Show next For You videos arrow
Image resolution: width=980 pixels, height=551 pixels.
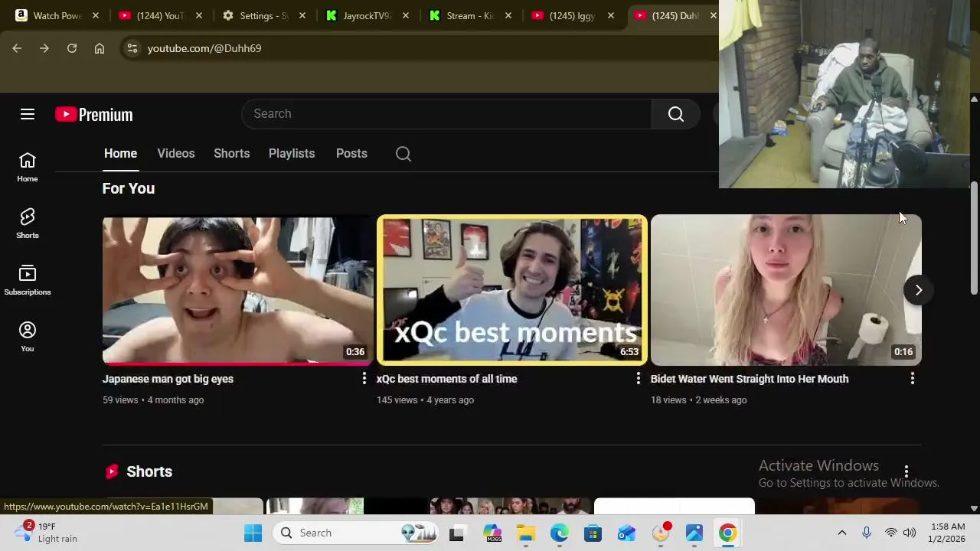919,290
